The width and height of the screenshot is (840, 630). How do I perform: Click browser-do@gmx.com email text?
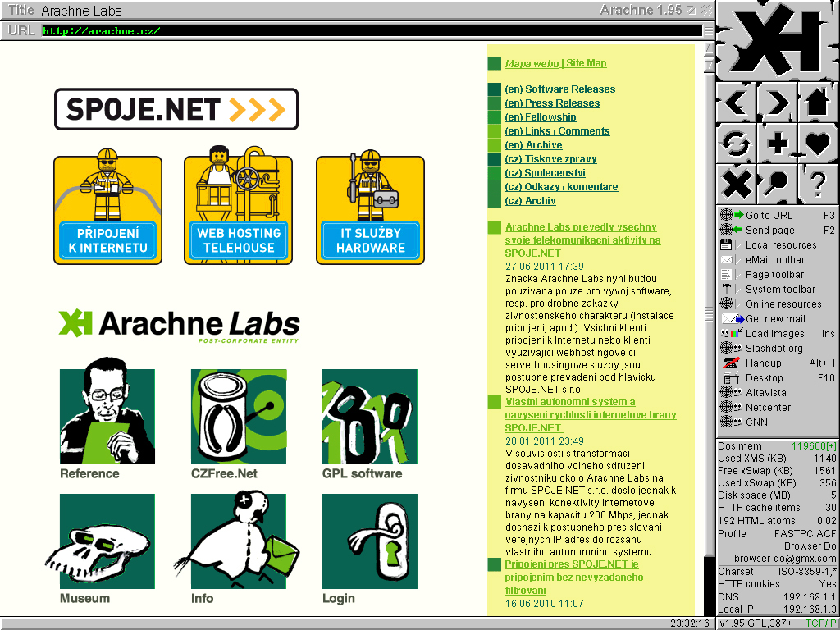pyautogui.click(x=785, y=559)
